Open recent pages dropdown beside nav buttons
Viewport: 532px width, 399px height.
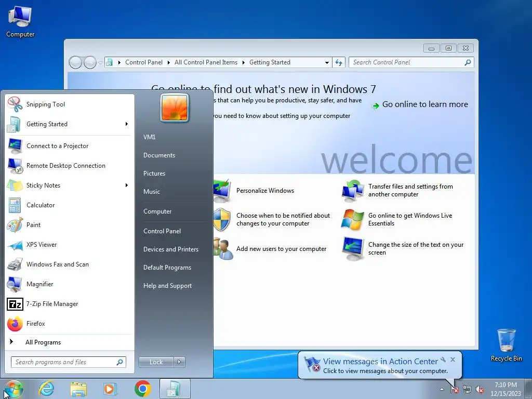[100, 62]
